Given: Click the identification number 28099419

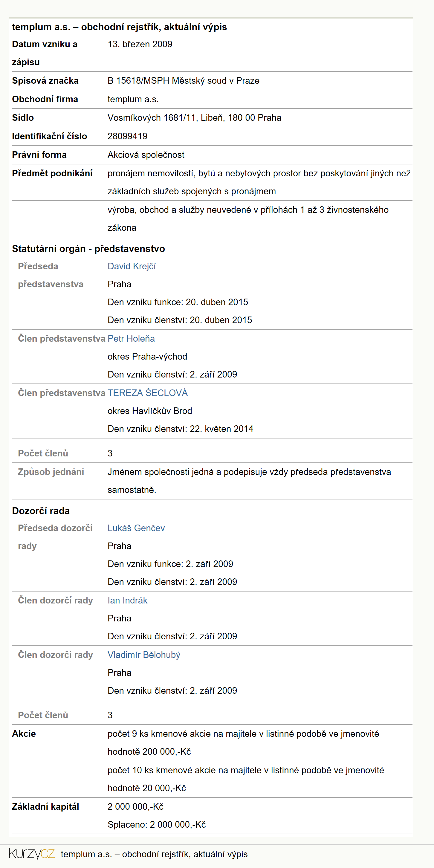Looking at the screenshot, I should [127, 136].
